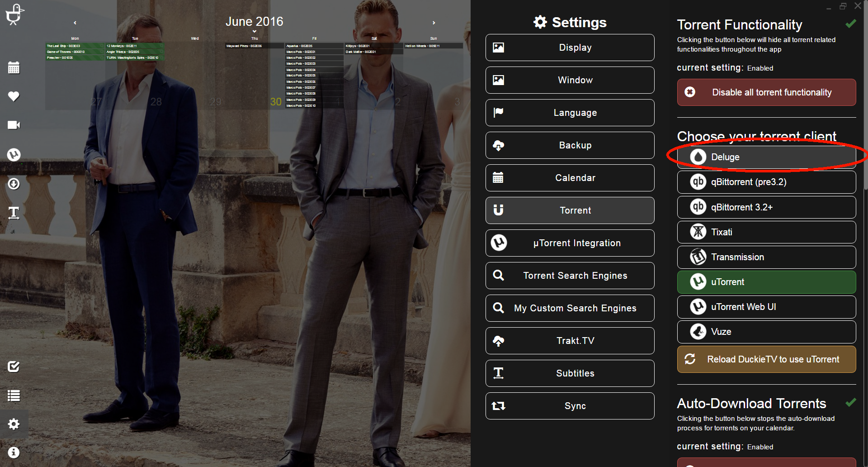The image size is (868, 467).
Task: Open the Trakt.TV settings section
Action: coord(570,341)
